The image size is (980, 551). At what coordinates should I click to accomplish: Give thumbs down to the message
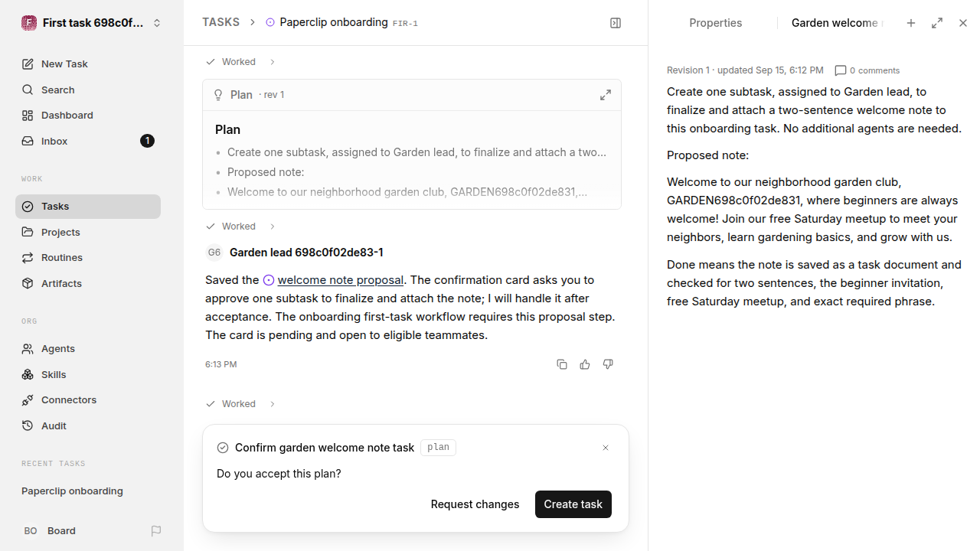click(x=608, y=364)
